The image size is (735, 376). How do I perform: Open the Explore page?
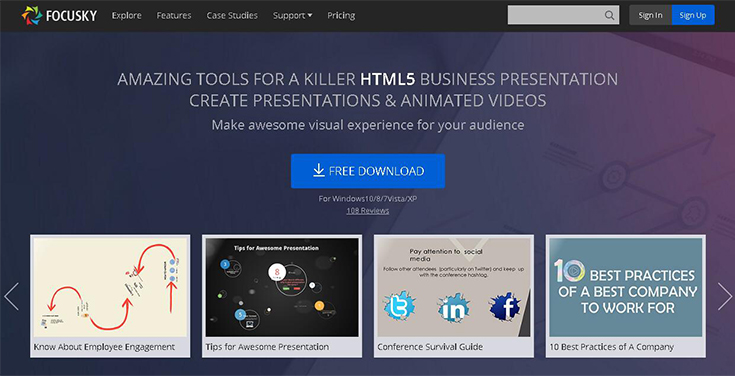[127, 15]
